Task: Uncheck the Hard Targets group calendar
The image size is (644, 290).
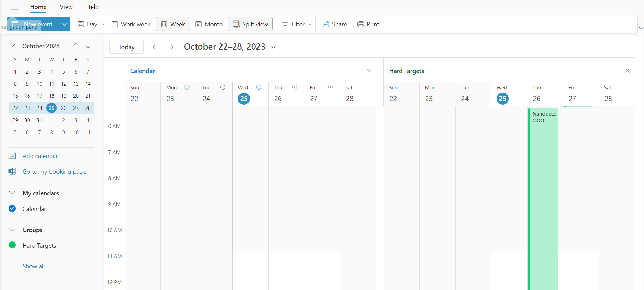Action: pyautogui.click(x=12, y=245)
